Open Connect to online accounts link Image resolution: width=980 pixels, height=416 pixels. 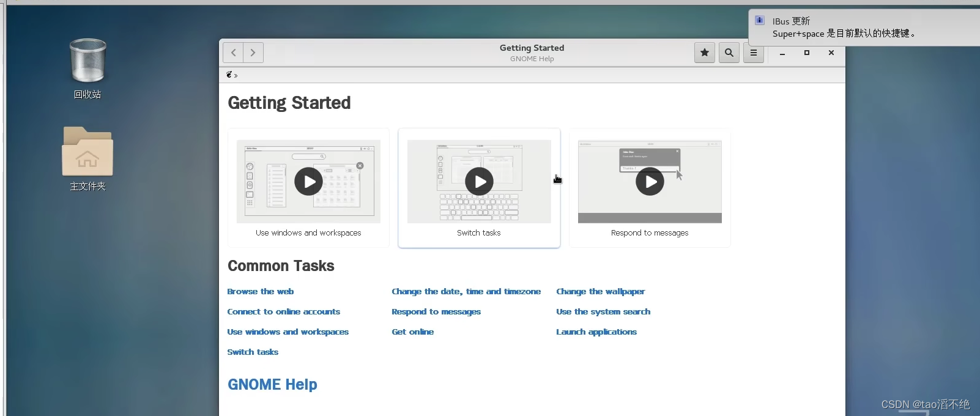pyautogui.click(x=284, y=312)
